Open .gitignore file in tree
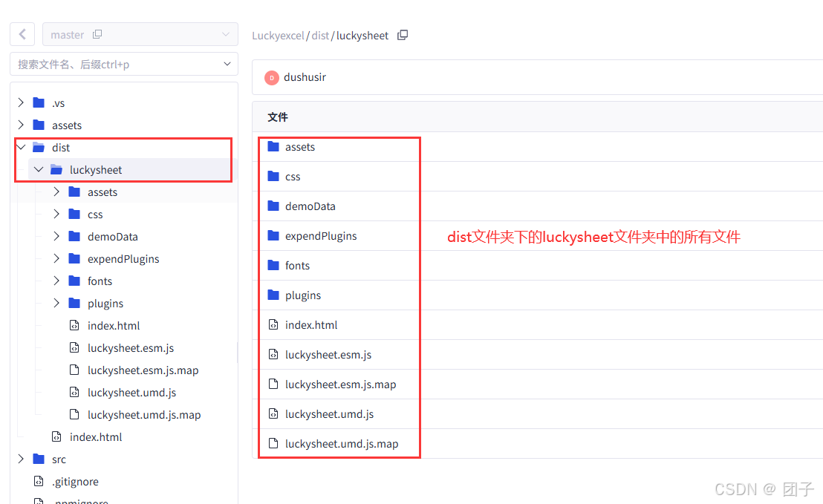Viewport: 823px width, 504px height. [75, 482]
